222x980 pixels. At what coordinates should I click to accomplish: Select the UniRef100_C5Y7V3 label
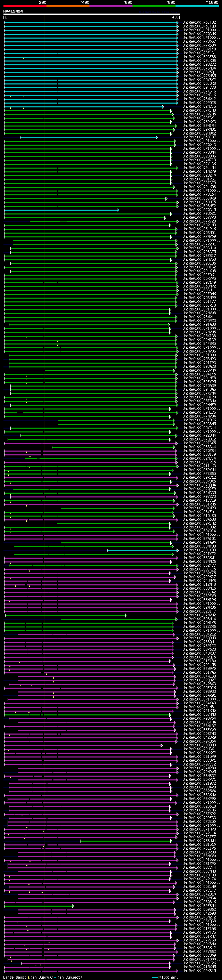[x=199, y=218]
